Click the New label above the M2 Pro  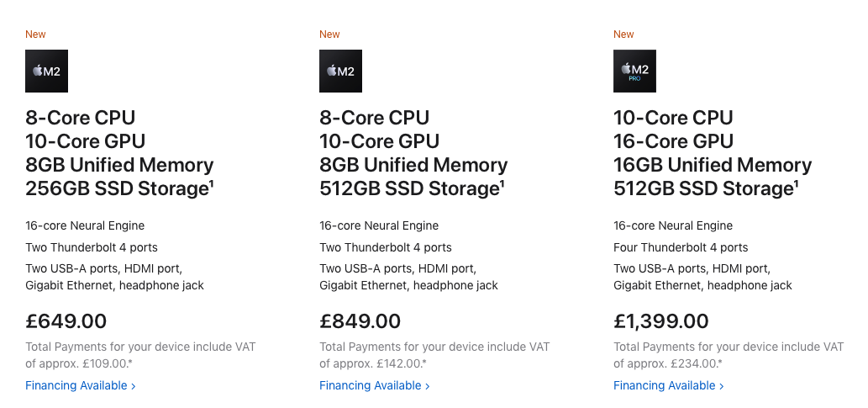623,34
